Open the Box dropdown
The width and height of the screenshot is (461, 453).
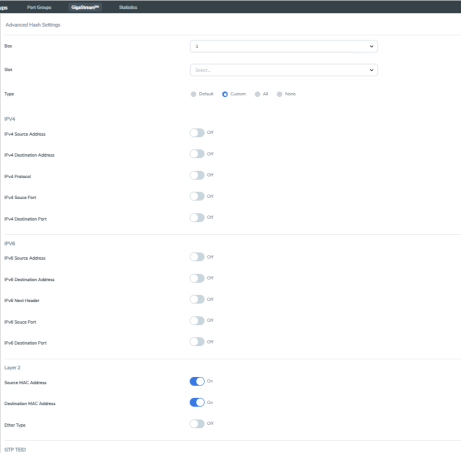tap(284, 46)
